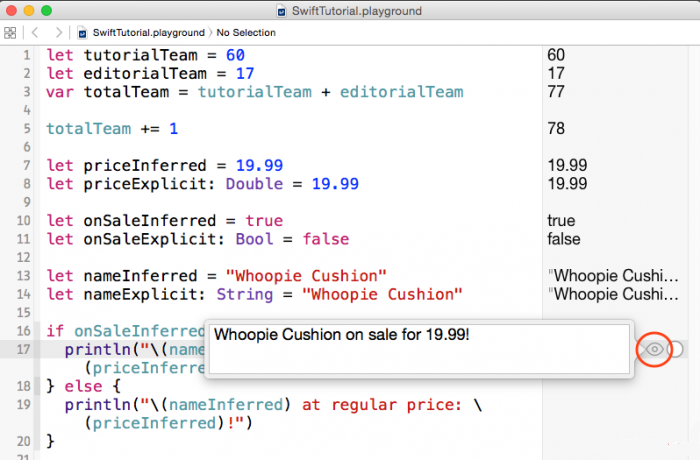Click the Quick Look eye icon
The width and height of the screenshot is (700, 460).
tap(654, 349)
